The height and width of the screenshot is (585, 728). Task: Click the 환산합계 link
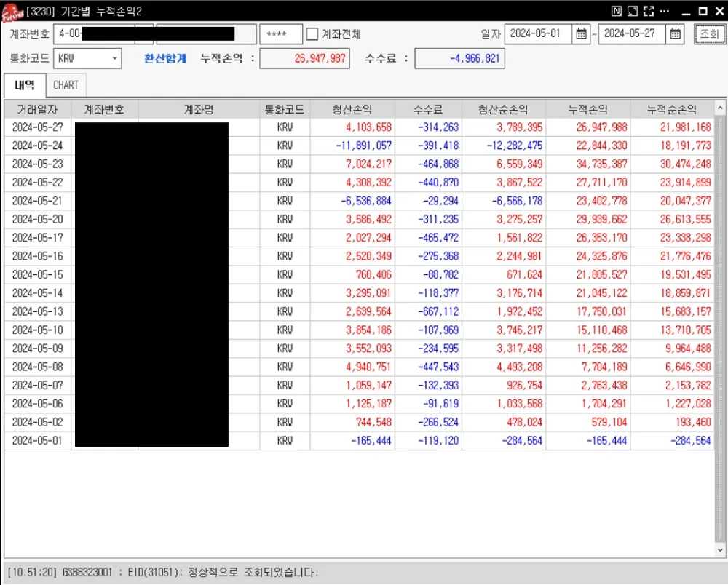pos(165,58)
